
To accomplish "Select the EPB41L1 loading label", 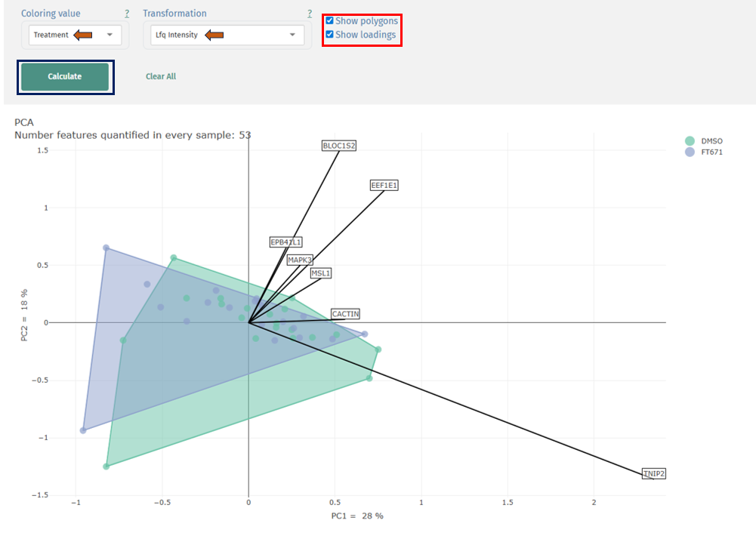I will coord(285,242).
